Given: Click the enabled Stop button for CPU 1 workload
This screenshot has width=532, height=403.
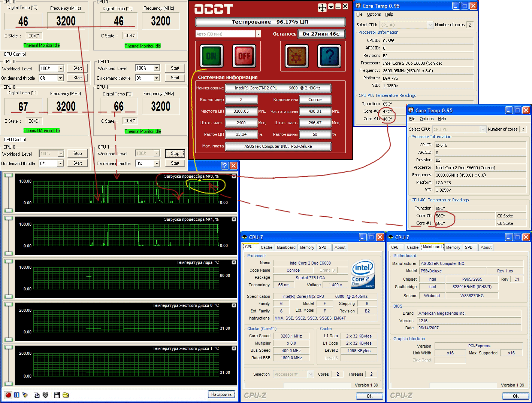Looking at the screenshot, I should [175, 153].
